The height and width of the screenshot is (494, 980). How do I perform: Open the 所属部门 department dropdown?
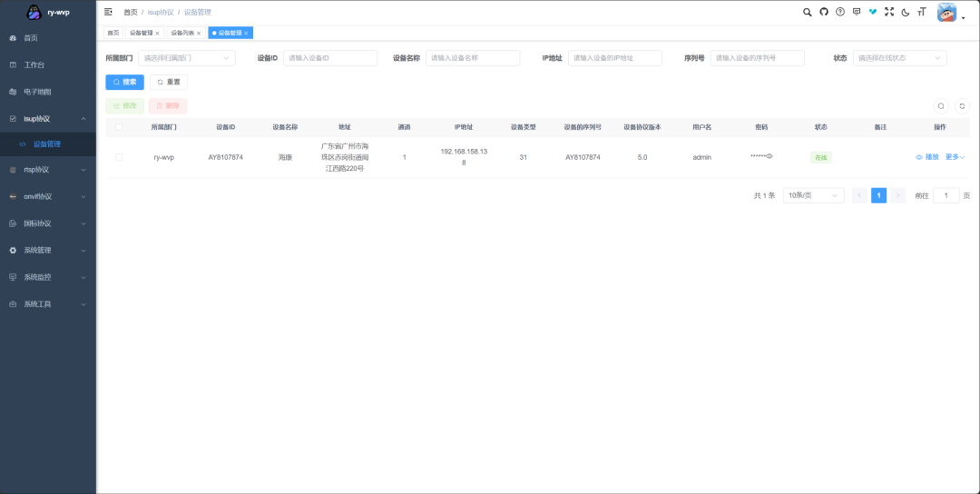coord(186,58)
